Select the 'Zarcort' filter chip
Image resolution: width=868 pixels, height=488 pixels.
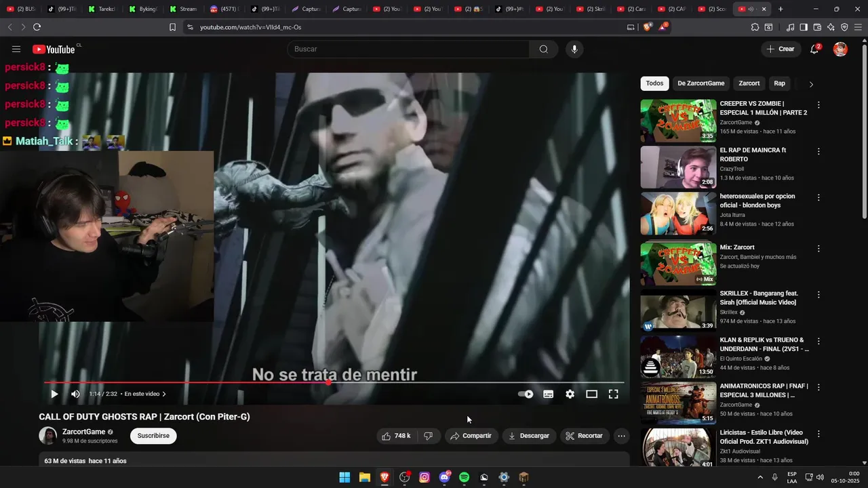(x=749, y=83)
